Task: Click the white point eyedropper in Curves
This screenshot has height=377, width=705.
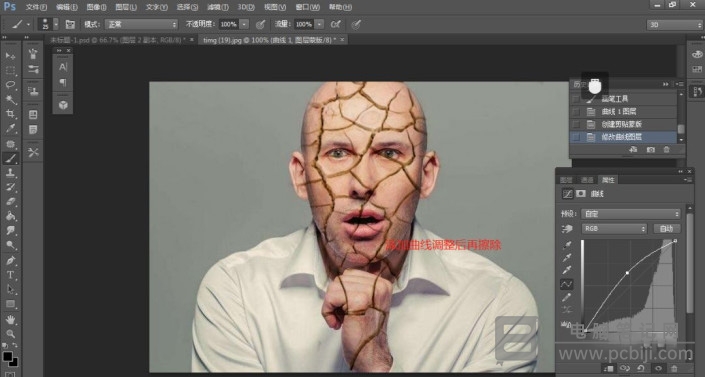Action: (567, 270)
